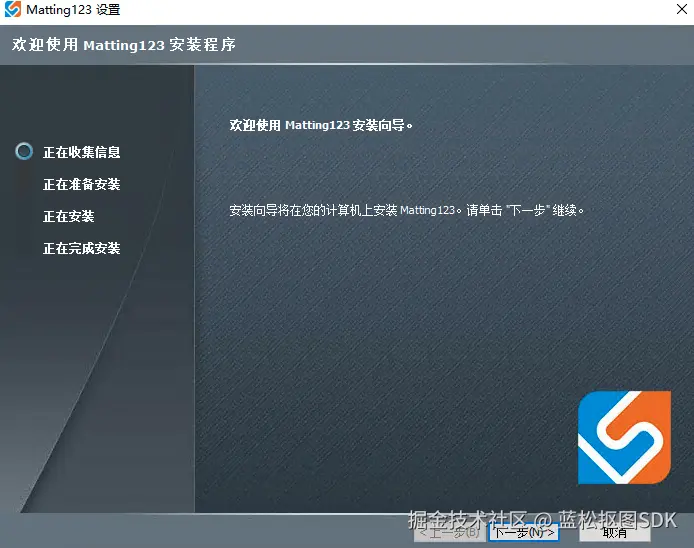Click the 取消 cancel button
This screenshot has width=694, height=548.
coord(615,532)
